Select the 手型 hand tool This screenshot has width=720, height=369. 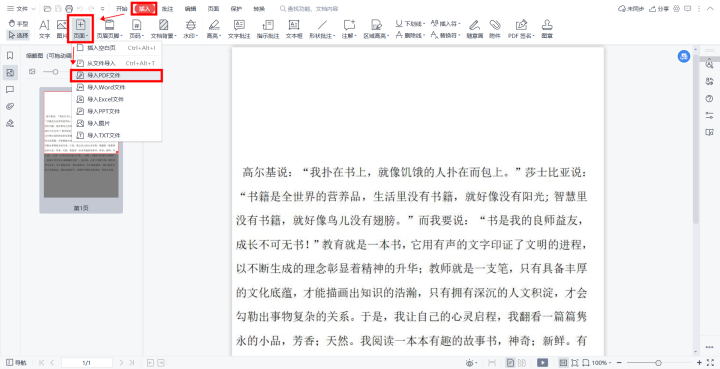18,23
